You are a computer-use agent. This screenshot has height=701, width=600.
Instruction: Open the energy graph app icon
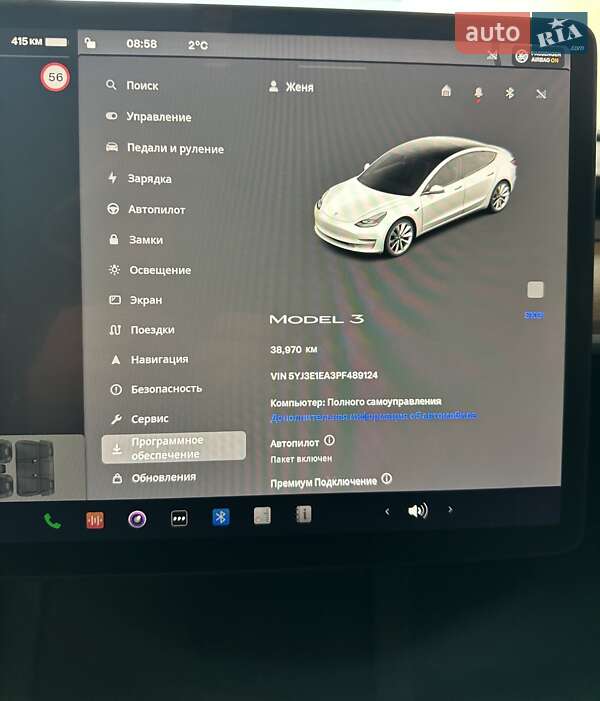pos(262,515)
